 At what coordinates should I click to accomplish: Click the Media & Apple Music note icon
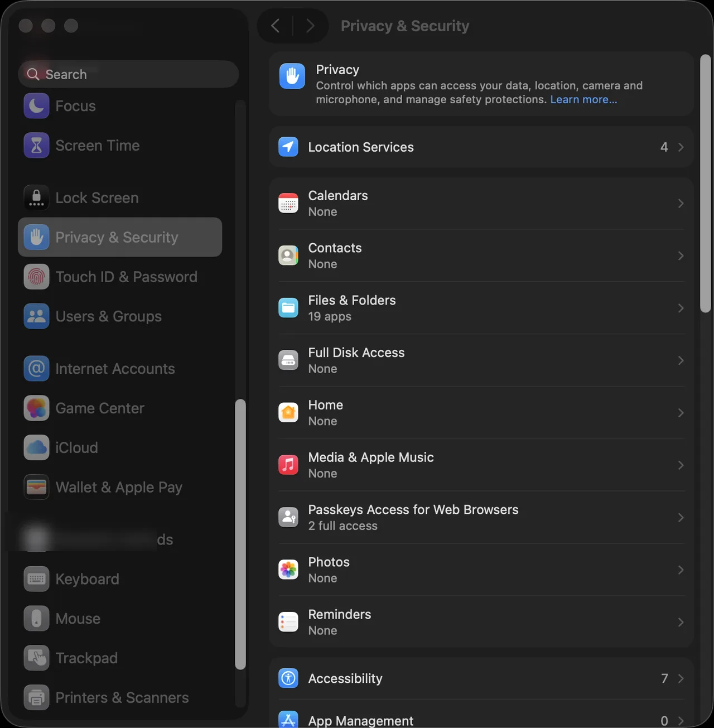tap(288, 465)
